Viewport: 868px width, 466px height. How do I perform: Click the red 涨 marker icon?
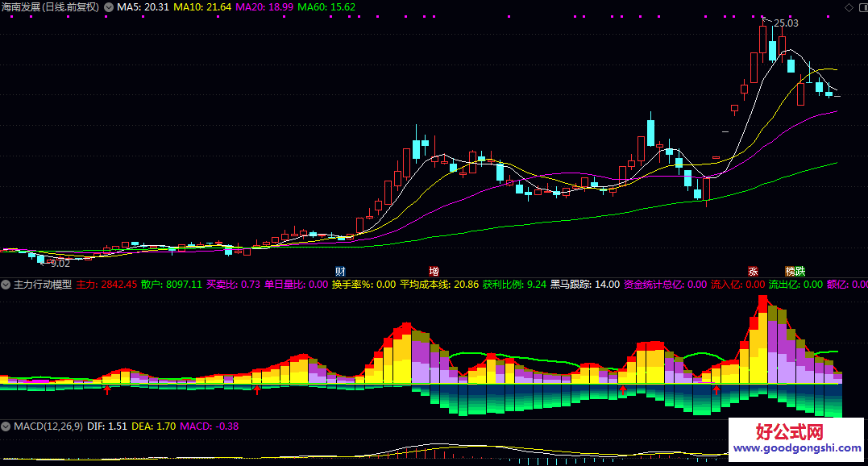coord(753,271)
